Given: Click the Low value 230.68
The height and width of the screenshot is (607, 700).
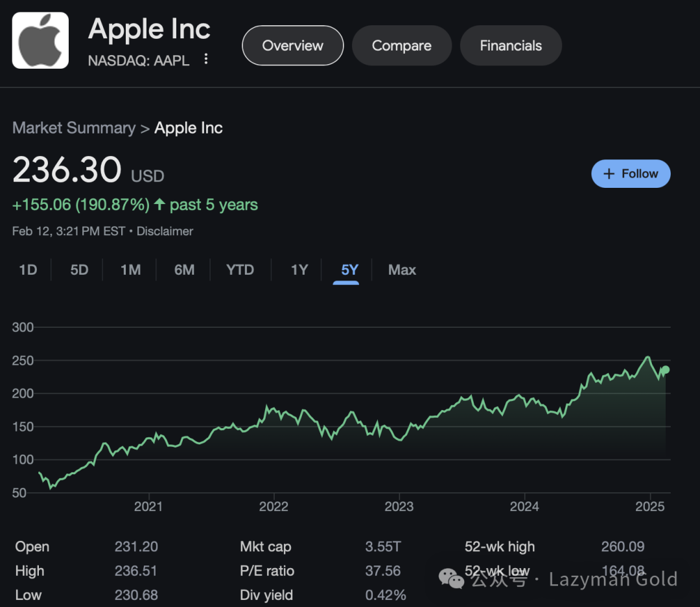Looking at the screenshot, I should pos(136,595).
